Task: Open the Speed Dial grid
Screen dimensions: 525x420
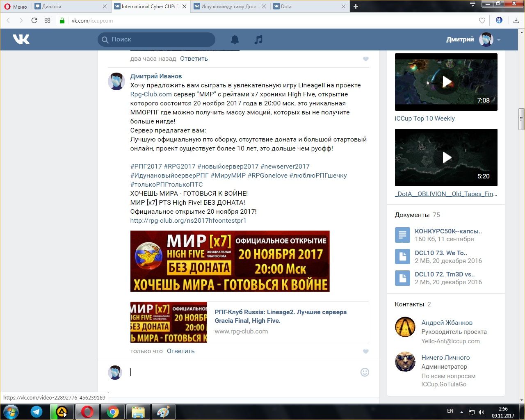Action: pos(47,21)
